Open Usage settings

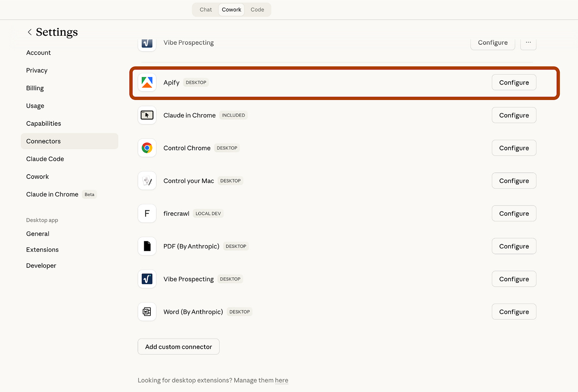click(x=35, y=106)
